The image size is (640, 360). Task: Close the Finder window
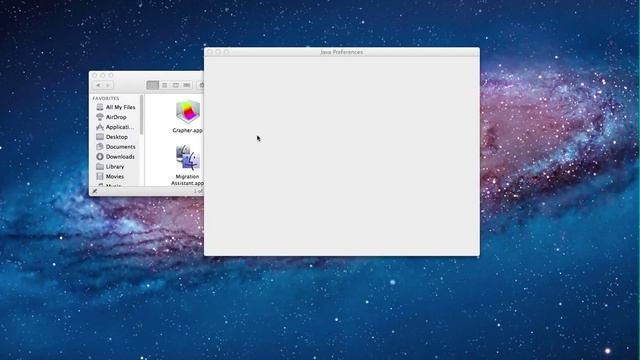click(x=95, y=76)
